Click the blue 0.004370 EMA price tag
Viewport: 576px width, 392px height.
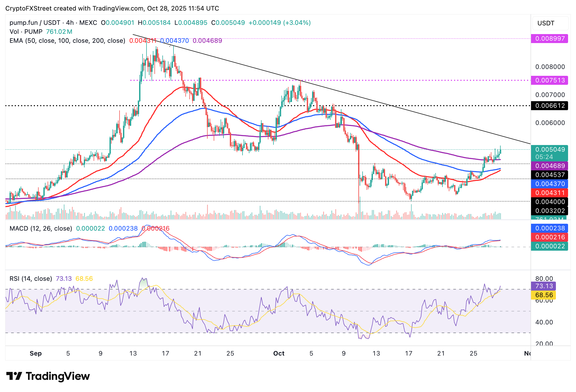550,184
